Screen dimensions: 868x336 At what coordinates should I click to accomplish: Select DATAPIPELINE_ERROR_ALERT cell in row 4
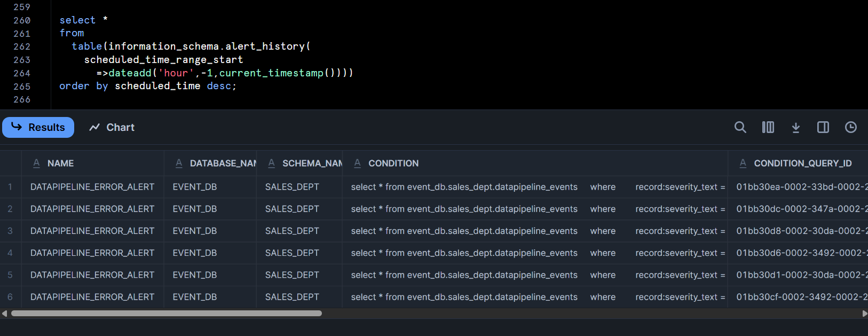pyautogui.click(x=92, y=253)
